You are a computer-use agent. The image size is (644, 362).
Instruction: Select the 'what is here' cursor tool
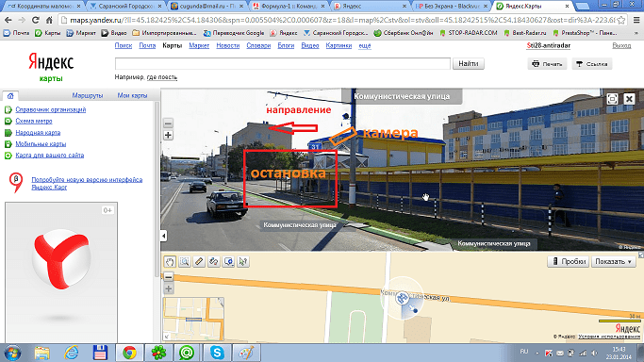click(243, 261)
